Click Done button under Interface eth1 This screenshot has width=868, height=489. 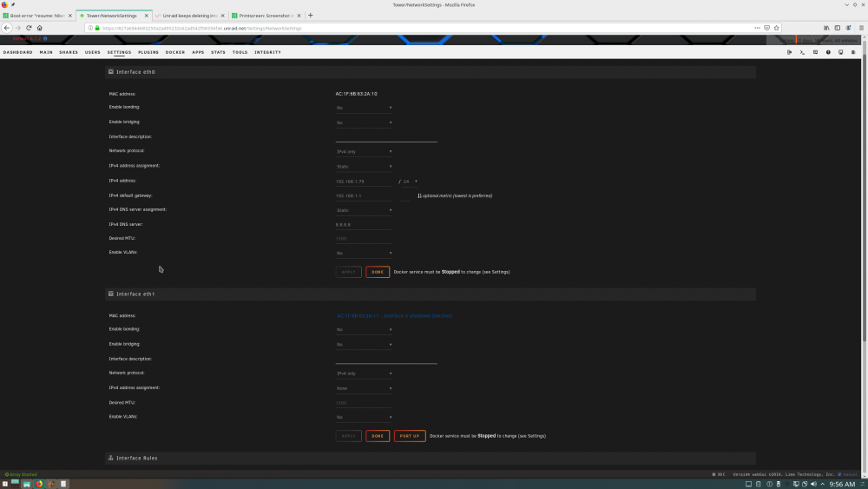378,436
